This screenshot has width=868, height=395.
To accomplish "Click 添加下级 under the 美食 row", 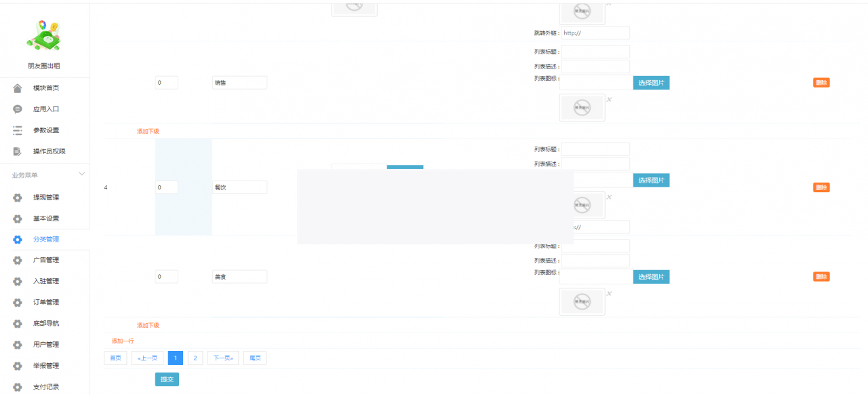I will point(147,324).
